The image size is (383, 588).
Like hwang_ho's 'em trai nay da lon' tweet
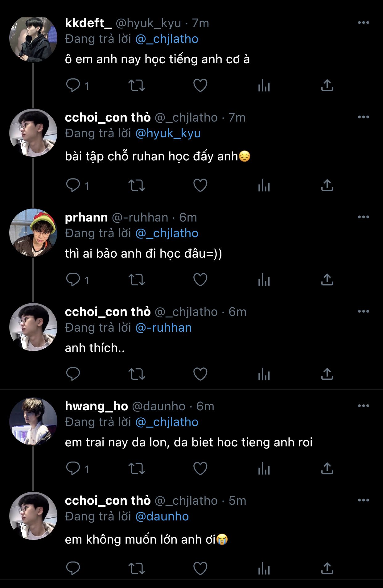click(200, 469)
